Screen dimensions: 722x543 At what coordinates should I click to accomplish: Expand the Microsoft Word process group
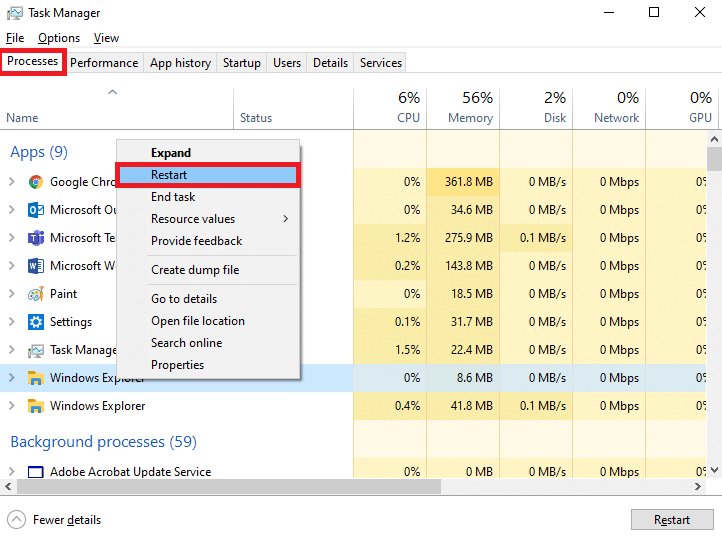click(12, 266)
